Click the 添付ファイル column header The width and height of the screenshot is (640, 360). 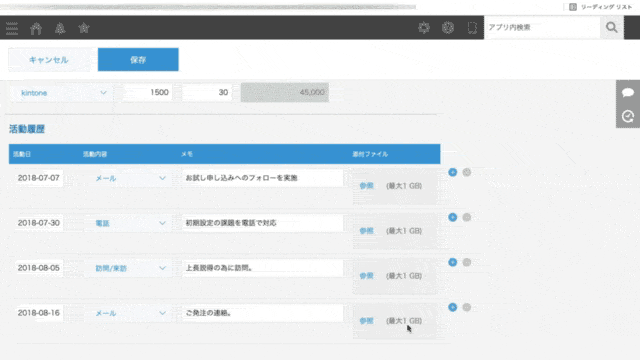click(370, 154)
